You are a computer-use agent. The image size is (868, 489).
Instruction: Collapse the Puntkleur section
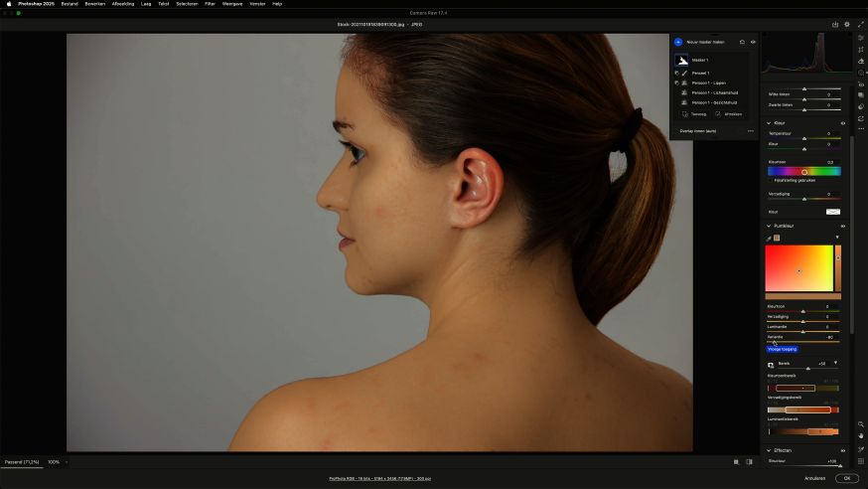[768, 226]
